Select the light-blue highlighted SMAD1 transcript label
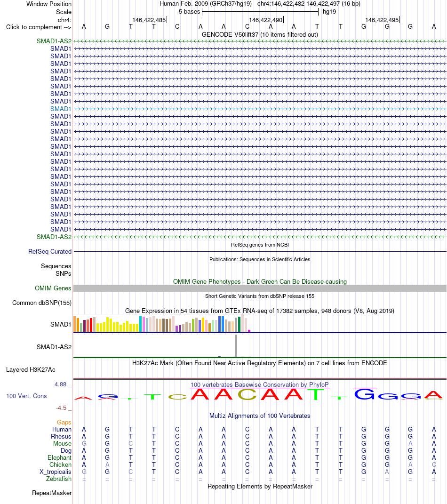Image resolution: width=447 pixels, height=504 pixels. tap(61, 109)
